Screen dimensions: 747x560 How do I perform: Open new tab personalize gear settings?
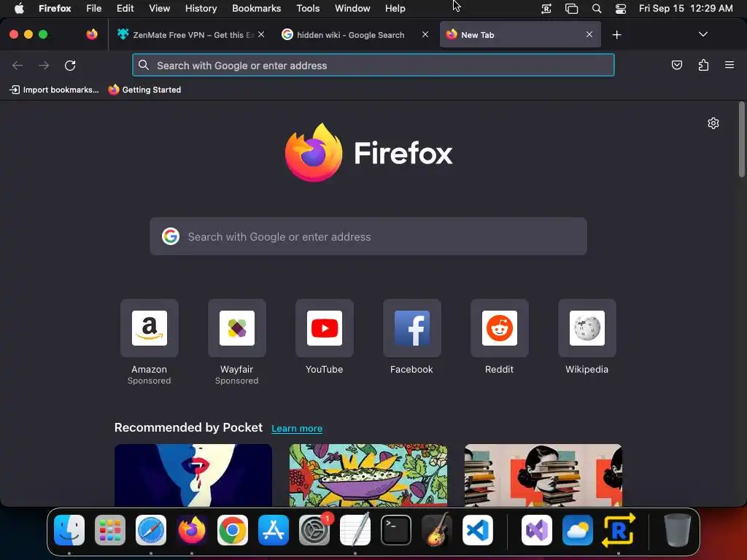tap(713, 123)
